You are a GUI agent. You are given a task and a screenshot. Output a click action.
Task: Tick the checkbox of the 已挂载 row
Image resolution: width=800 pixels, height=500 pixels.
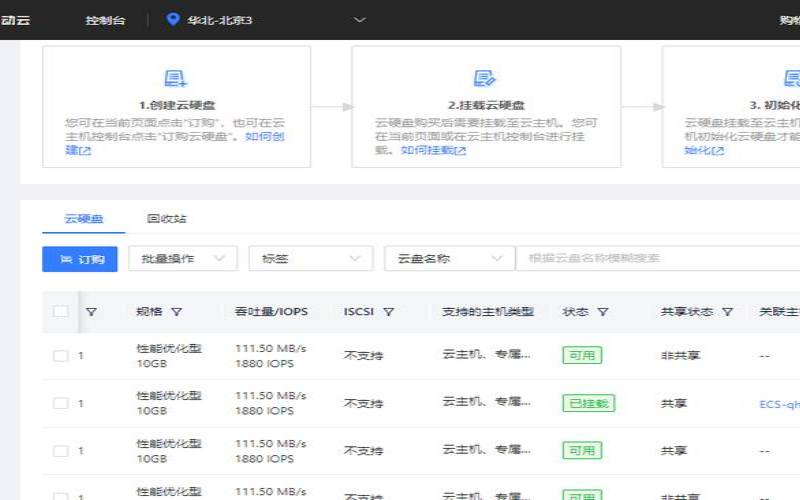point(61,404)
